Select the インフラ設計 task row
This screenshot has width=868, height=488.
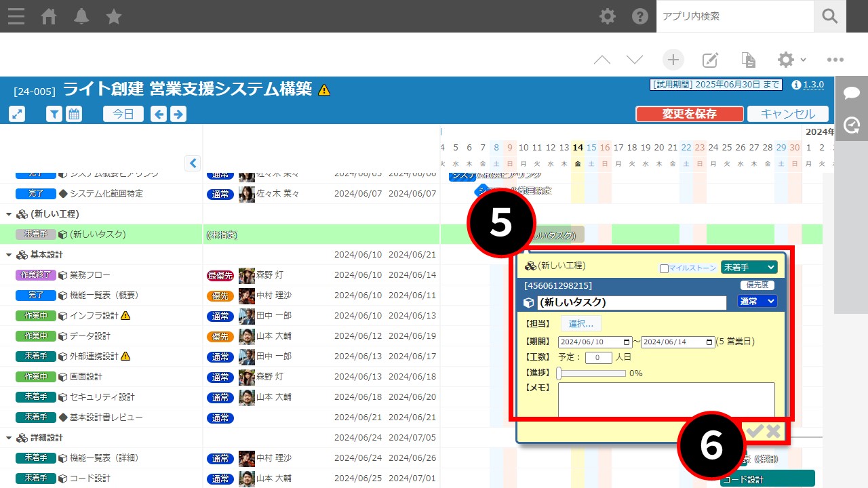[94, 316]
